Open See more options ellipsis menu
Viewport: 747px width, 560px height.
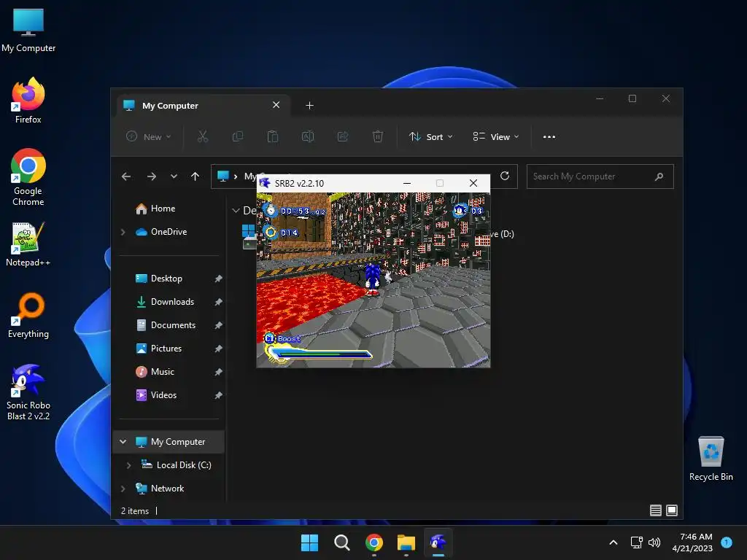pyautogui.click(x=549, y=136)
